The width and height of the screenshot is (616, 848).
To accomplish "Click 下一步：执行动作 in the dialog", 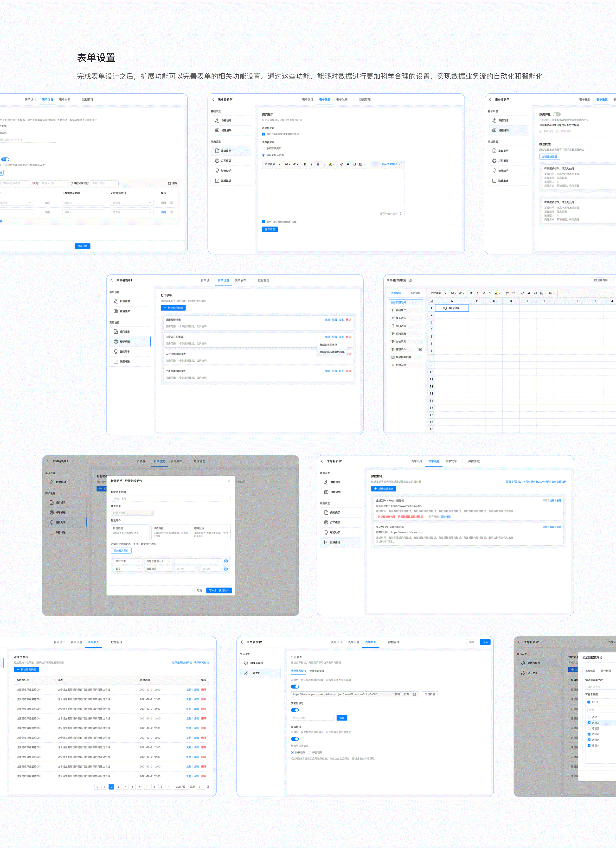I will coord(219,590).
